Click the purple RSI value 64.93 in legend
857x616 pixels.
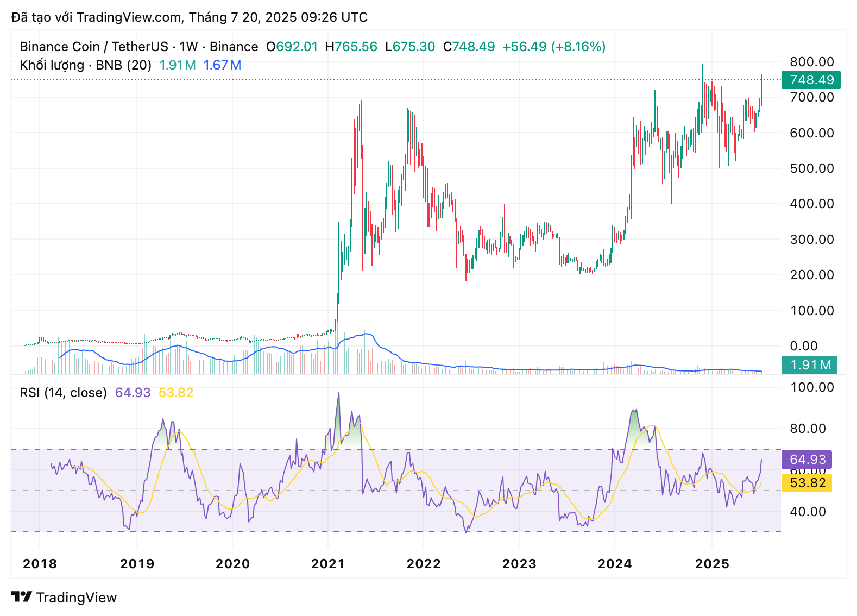pos(133,393)
